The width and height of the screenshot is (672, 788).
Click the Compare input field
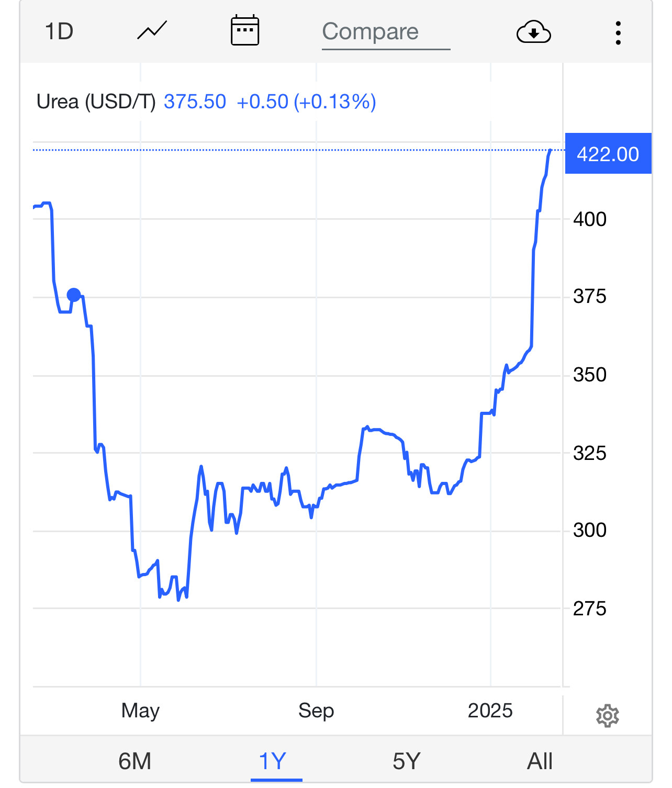[x=385, y=32]
